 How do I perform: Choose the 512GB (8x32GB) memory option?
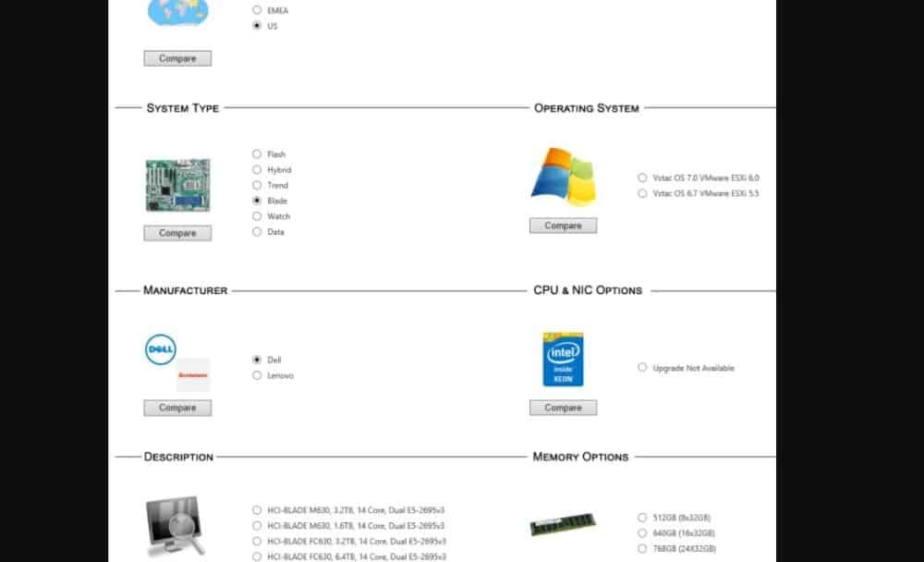point(642,518)
